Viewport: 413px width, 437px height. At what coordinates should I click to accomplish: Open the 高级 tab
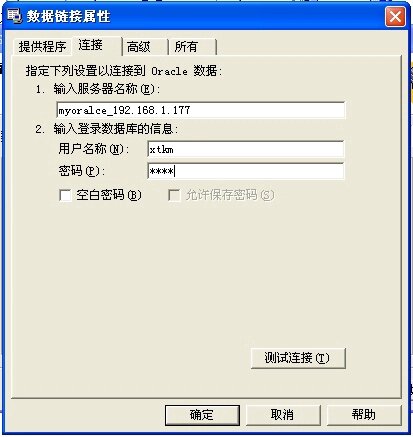tap(145, 47)
